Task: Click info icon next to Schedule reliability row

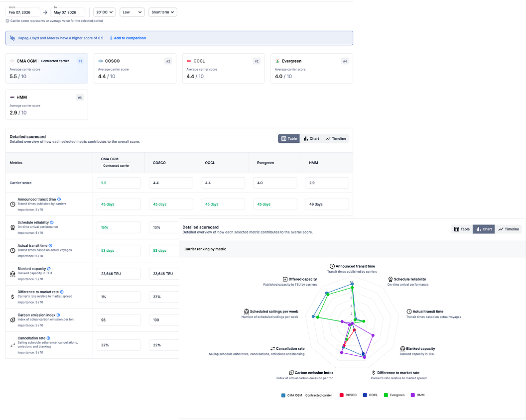Action: pyautogui.click(x=52, y=222)
